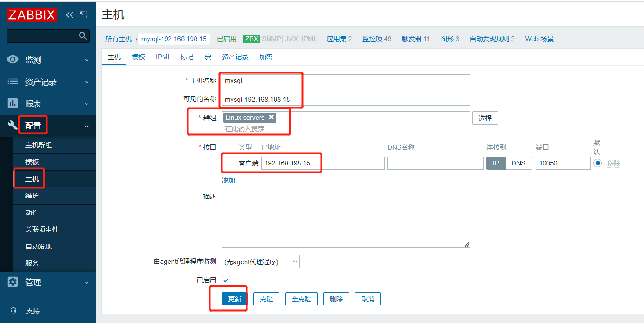Click the 全克隆 button
The height and width of the screenshot is (323, 644).
(x=301, y=299)
